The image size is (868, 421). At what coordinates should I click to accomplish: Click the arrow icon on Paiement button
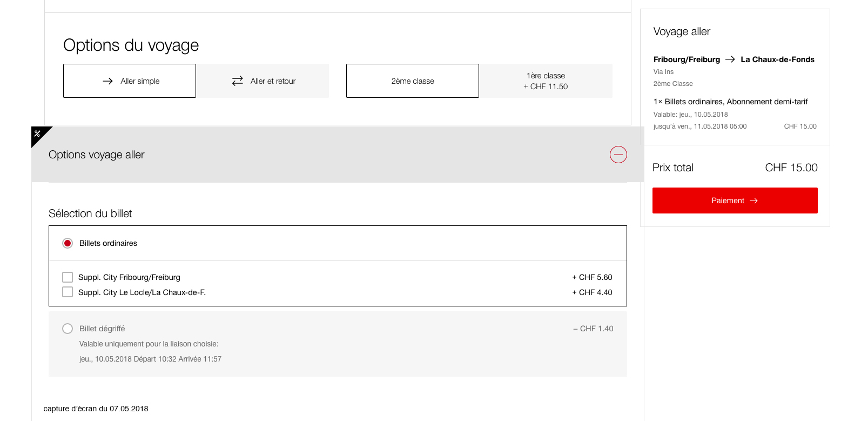pyautogui.click(x=754, y=201)
